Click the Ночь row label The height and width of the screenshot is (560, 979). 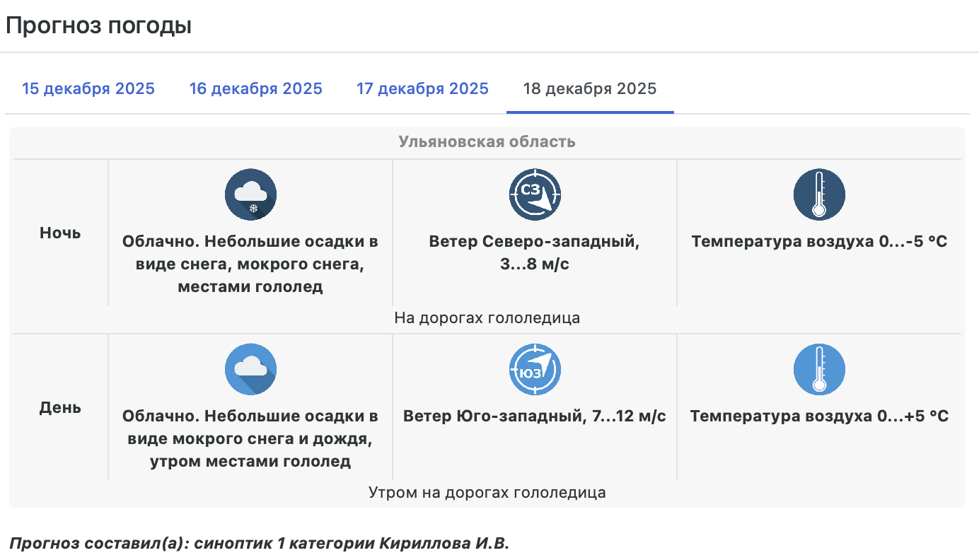tap(60, 233)
